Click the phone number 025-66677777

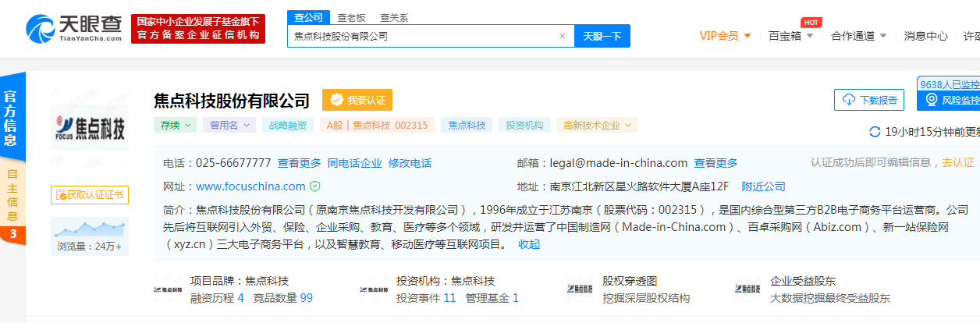click(x=233, y=163)
